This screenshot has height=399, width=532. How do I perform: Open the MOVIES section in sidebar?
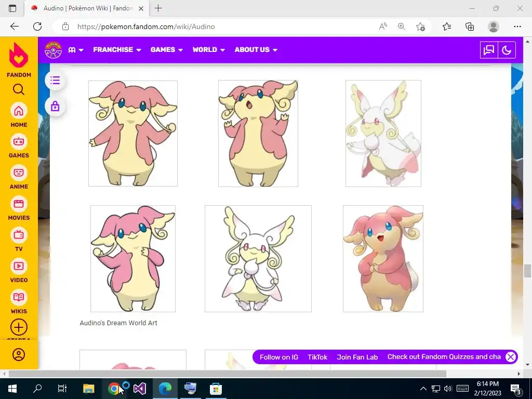19,209
